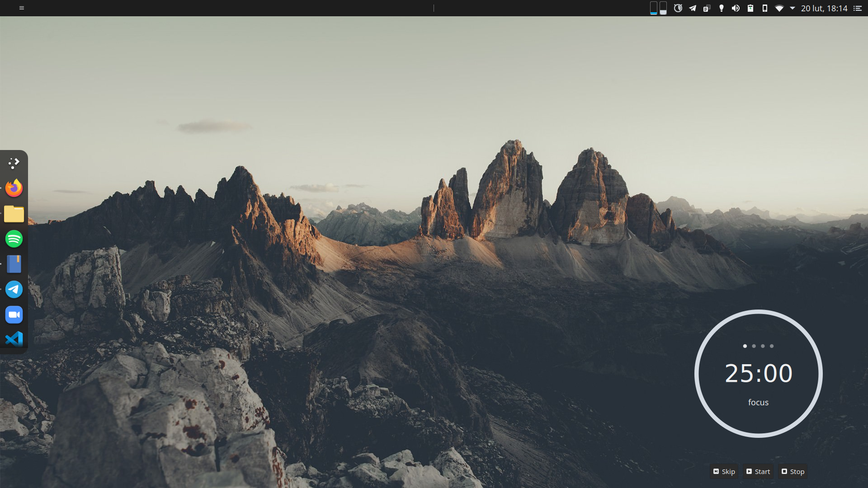Open the timer clock tray icon
The image size is (868, 488).
(678, 8)
